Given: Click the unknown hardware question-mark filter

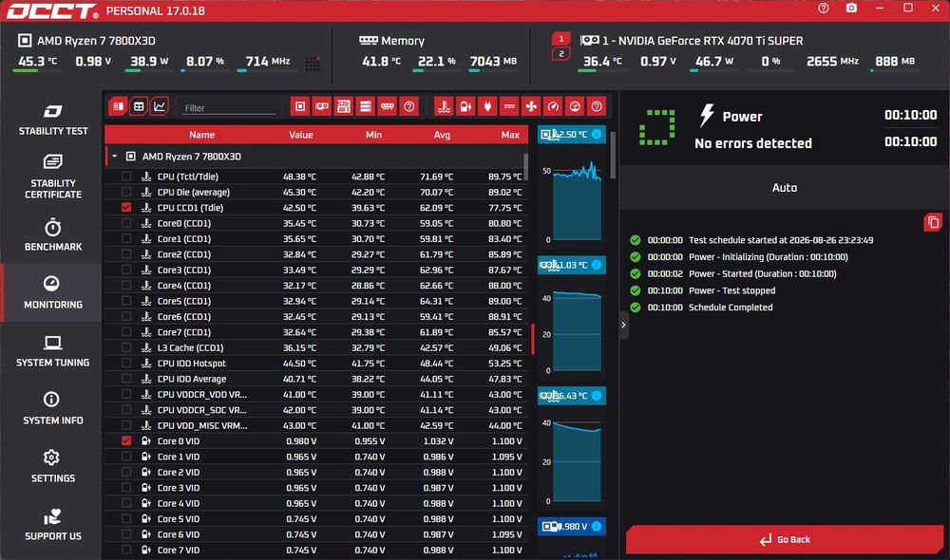Looking at the screenshot, I should pyautogui.click(x=408, y=106).
